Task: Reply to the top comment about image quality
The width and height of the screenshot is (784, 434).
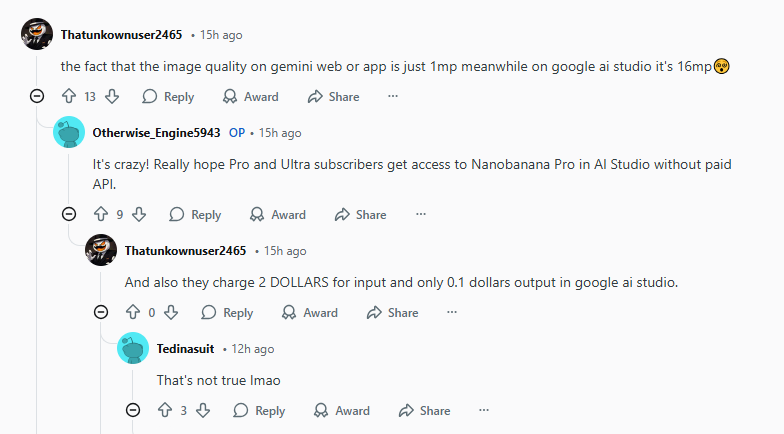Action: [168, 97]
